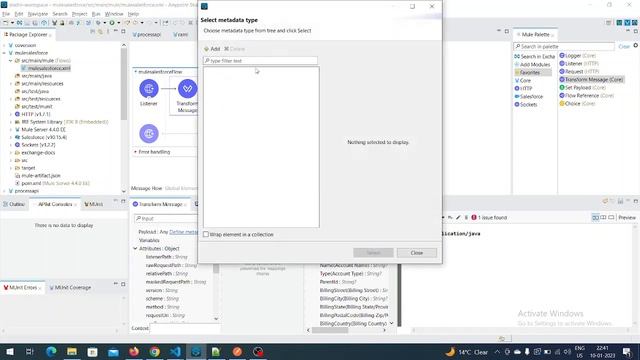Select Core category in palette

pos(523,80)
